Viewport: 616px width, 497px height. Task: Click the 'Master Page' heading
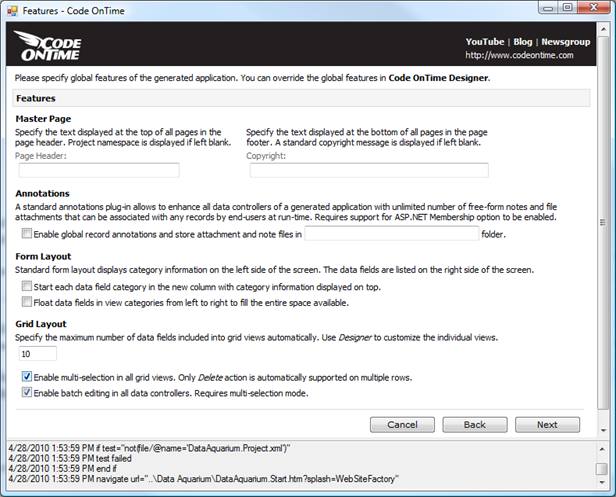(43, 119)
